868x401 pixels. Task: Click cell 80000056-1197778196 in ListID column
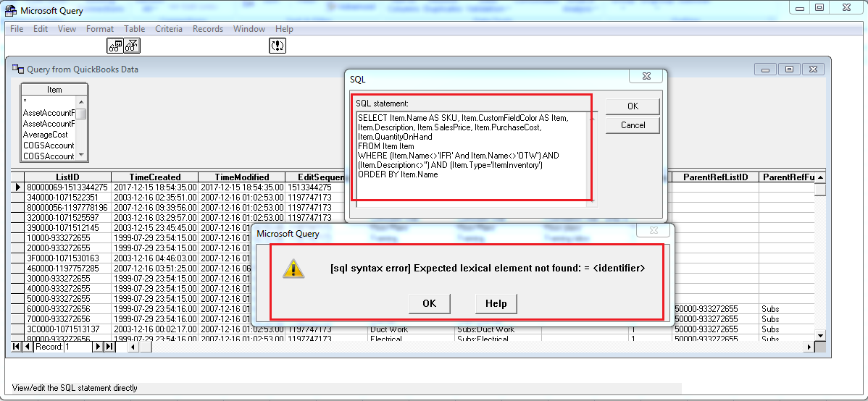pos(68,208)
